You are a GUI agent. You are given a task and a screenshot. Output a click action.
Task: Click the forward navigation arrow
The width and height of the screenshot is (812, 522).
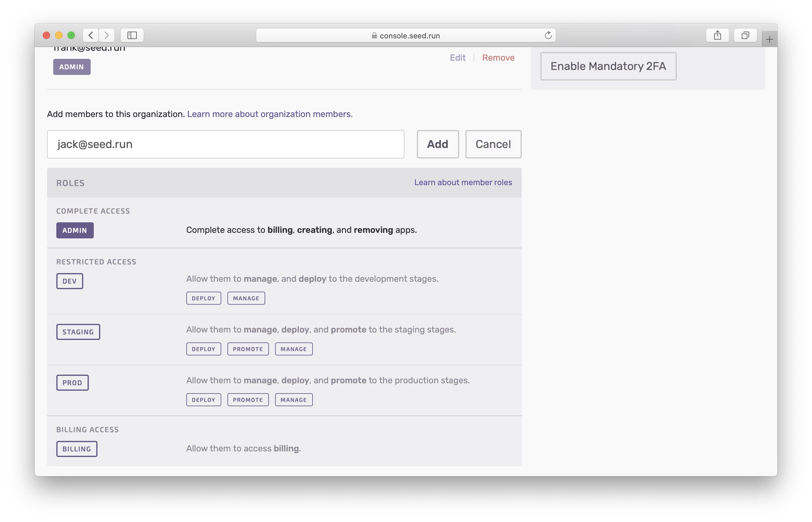point(107,35)
